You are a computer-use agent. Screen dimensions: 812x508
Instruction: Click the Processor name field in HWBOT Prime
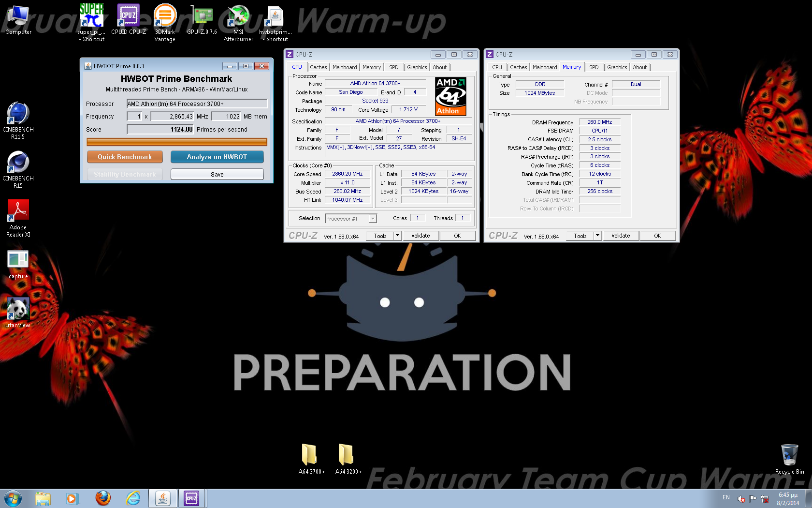(x=197, y=104)
